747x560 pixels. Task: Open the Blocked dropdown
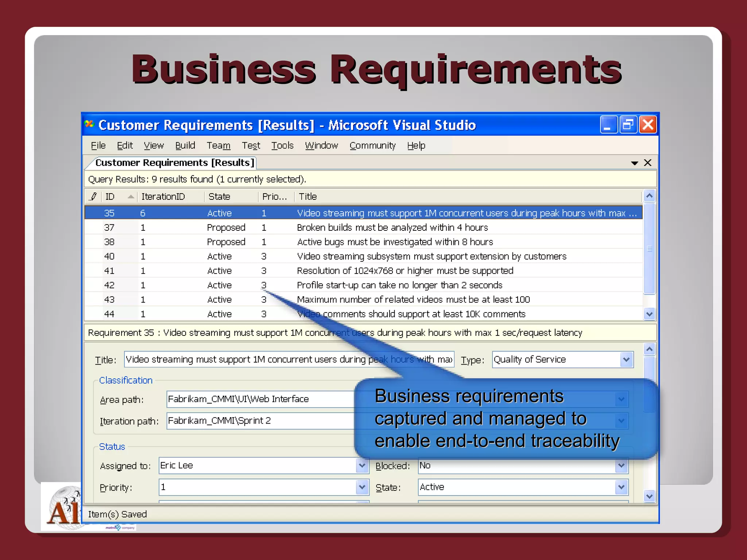click(x=621, y=466)
